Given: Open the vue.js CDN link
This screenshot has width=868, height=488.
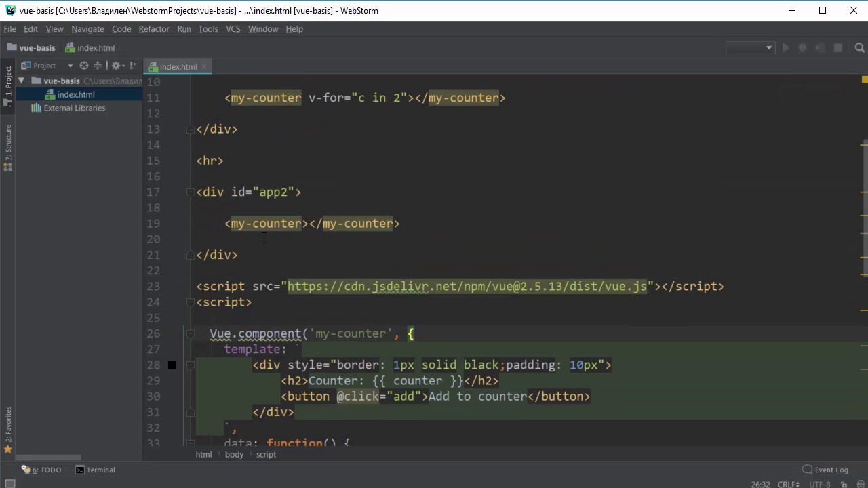Looking at the screenshot, I should (x=467, y=287).
